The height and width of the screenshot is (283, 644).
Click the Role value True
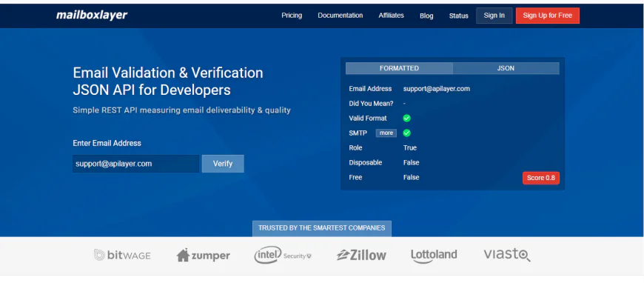click(410, 147)
